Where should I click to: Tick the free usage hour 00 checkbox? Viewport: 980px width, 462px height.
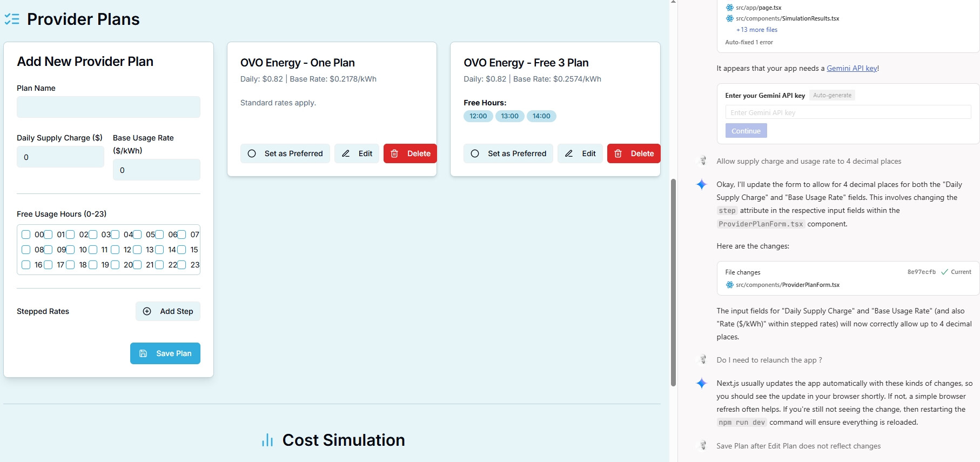coord(26,235)
